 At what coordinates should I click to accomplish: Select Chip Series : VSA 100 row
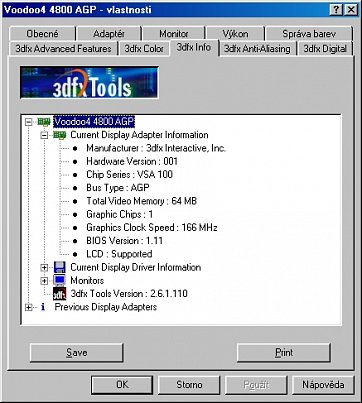pyautogui.click(x=129, y=175)
